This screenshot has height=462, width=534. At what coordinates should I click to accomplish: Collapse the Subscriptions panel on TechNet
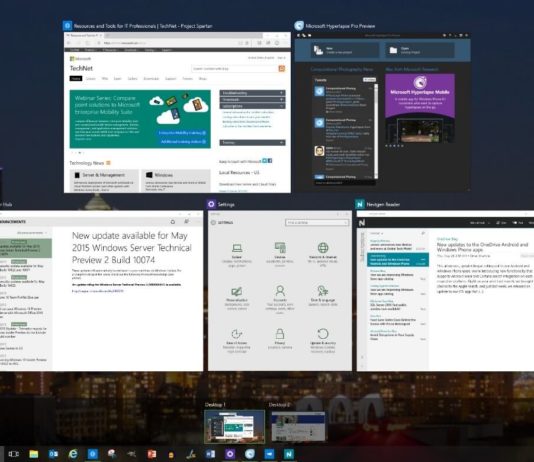(252, 106)
